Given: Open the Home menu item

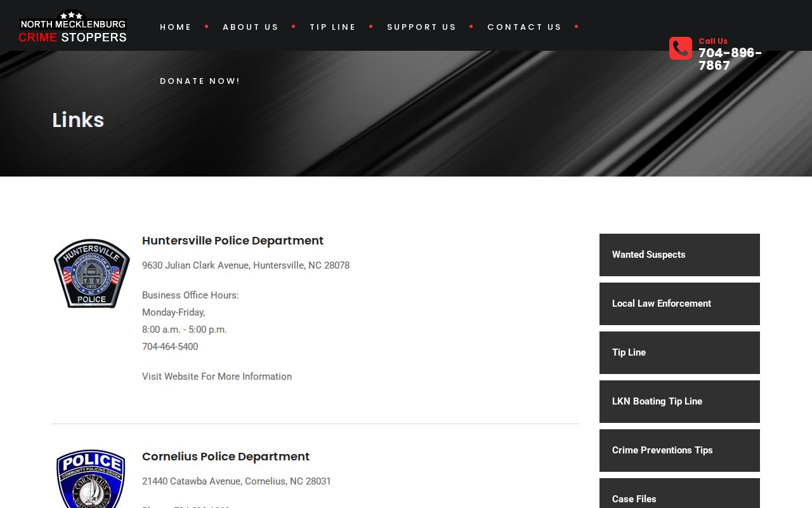Looking at the screenshot, I should tap(176, 27).
